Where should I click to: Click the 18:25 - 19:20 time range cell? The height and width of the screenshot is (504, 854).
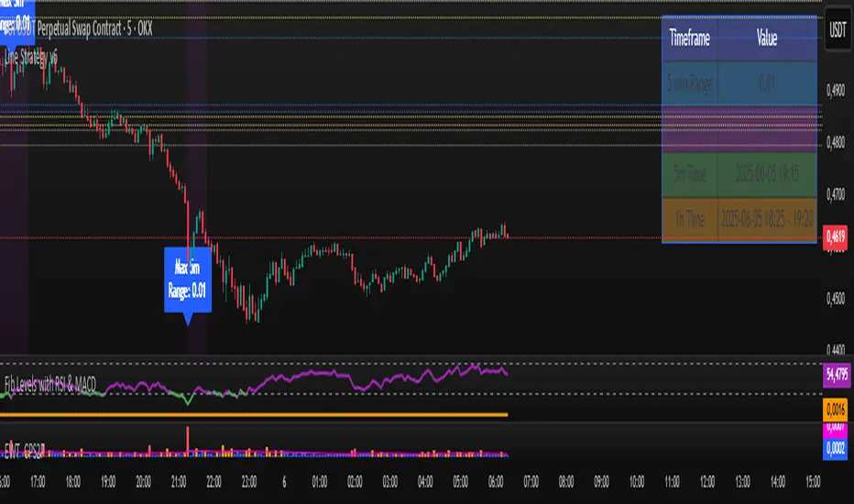(767, 220)
